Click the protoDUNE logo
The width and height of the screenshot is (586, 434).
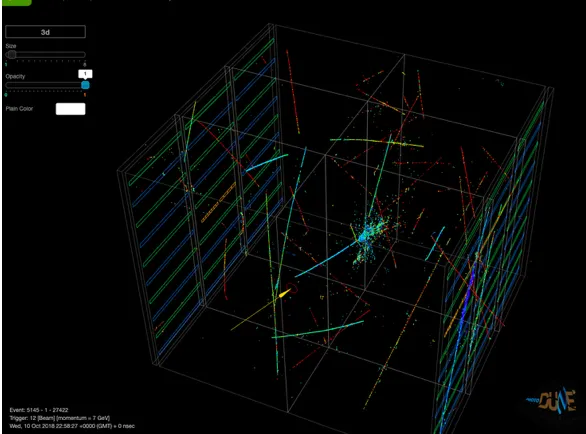click(551, 401)
